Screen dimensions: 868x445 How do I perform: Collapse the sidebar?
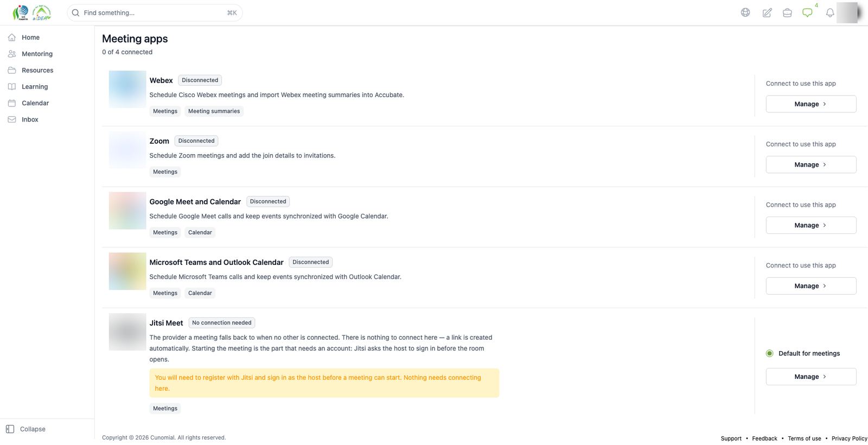tap(26, 429)
